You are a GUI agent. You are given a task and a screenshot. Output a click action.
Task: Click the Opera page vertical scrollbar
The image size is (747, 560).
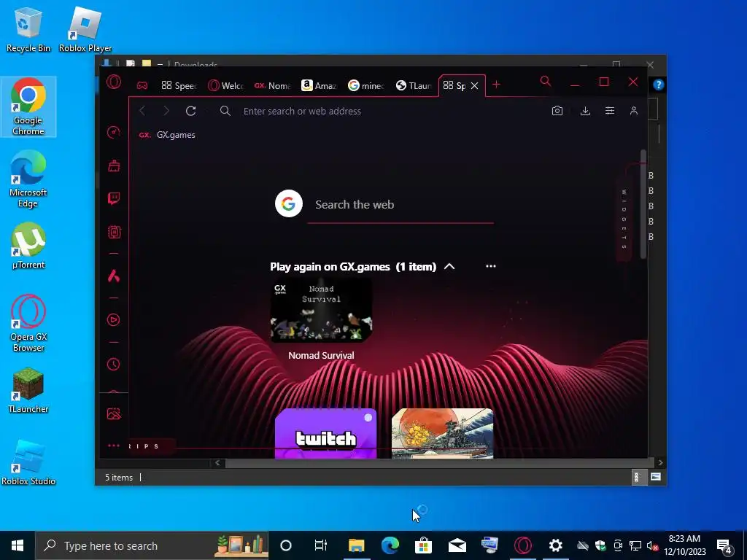tap(643, 204)
